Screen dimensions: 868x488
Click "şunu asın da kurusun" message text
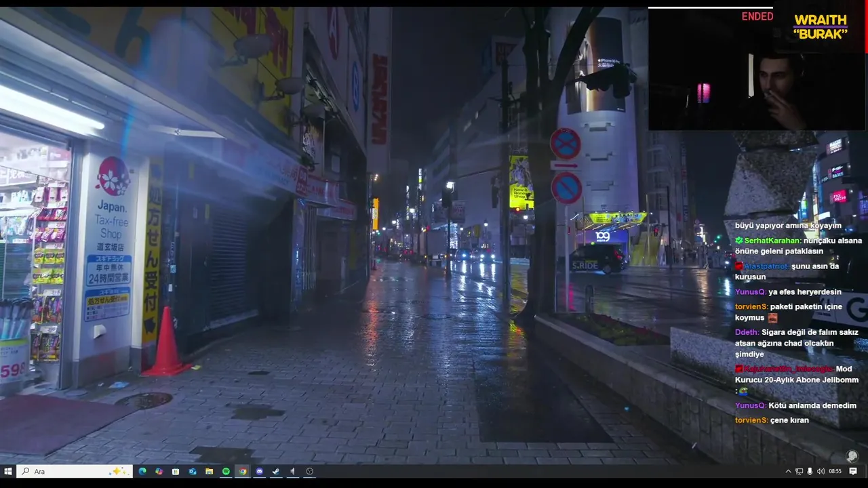[787, 271]
